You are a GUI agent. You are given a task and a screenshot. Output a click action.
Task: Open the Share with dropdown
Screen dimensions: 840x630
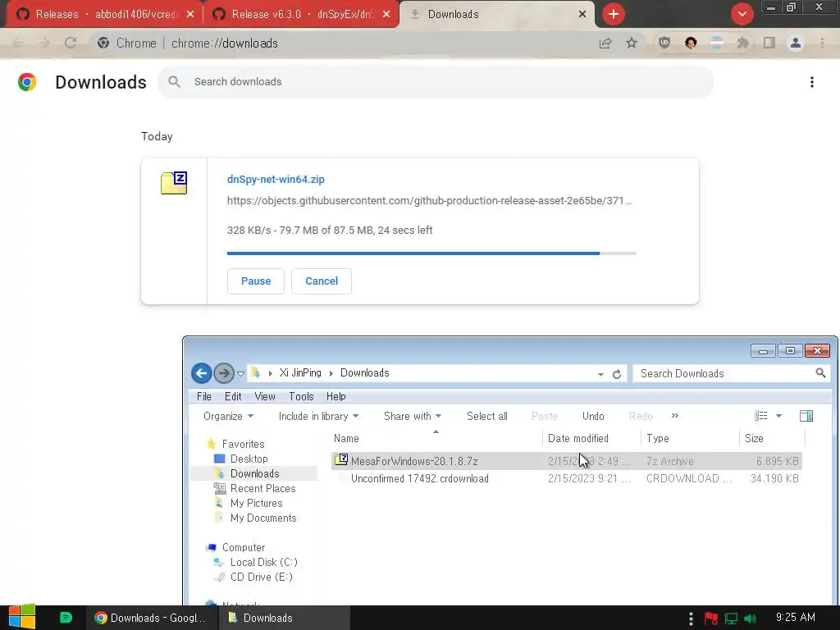(413, 416)
